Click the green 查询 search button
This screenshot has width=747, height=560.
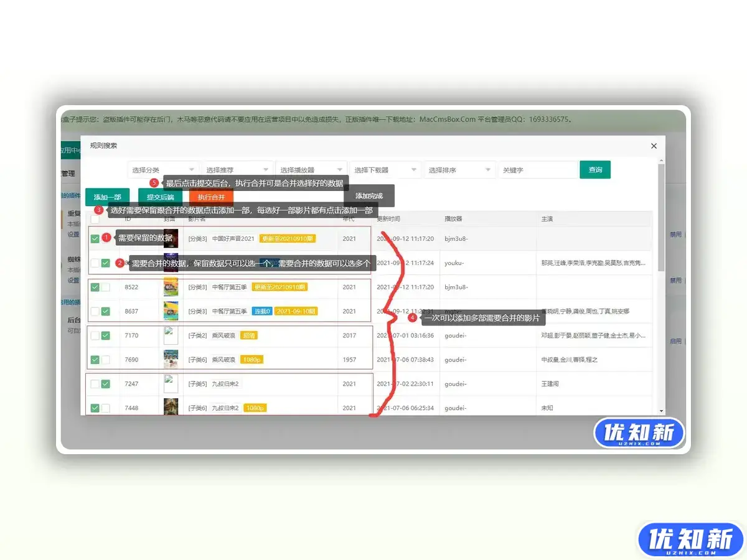tap(594, 169)
